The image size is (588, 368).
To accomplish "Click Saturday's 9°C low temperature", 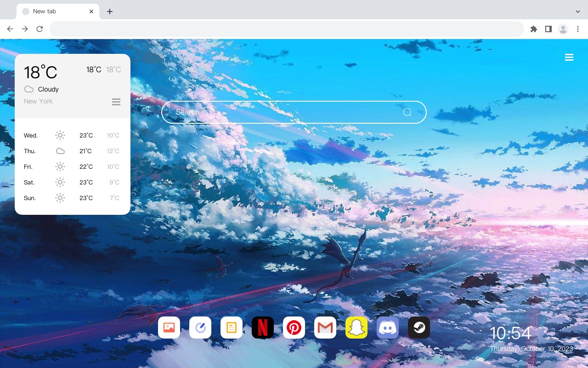I will click(x=114, y=182).
